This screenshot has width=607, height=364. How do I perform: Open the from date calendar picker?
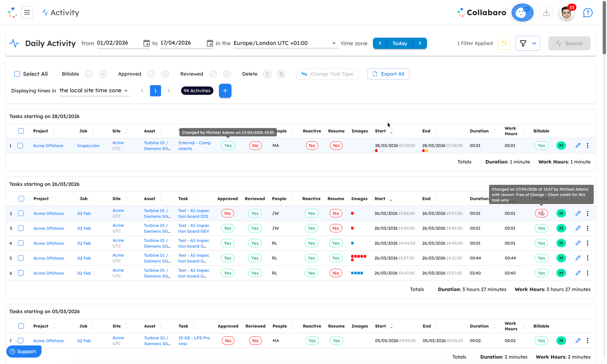(x=146, y=43)
